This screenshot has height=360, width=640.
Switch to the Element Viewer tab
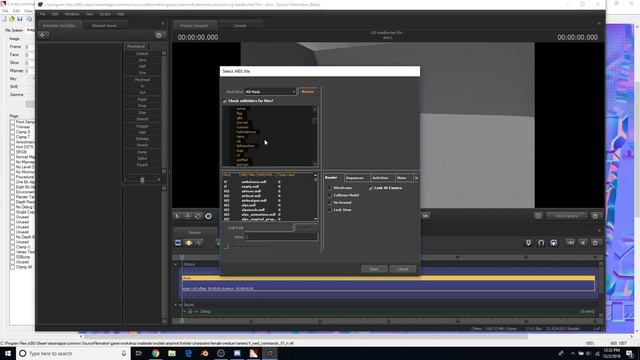(x=104, y=26)
